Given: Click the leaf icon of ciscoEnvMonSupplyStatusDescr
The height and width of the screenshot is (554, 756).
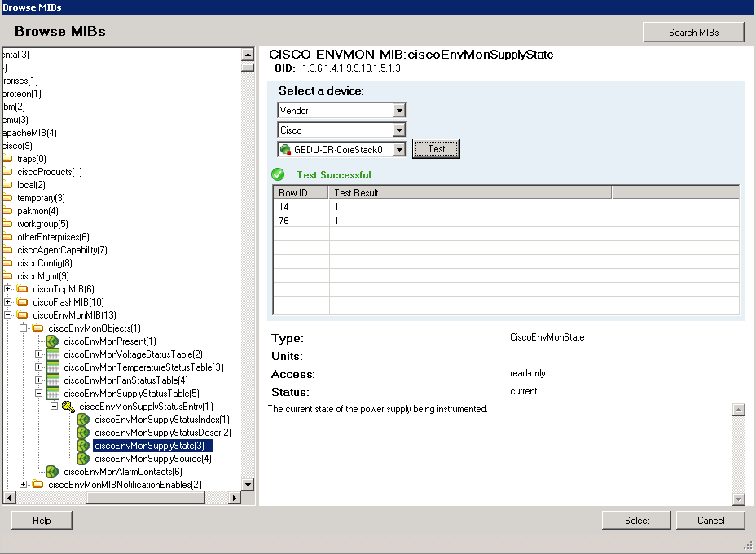Looking at the screenshot, I should pyautogui.click(x=83, y=433).
